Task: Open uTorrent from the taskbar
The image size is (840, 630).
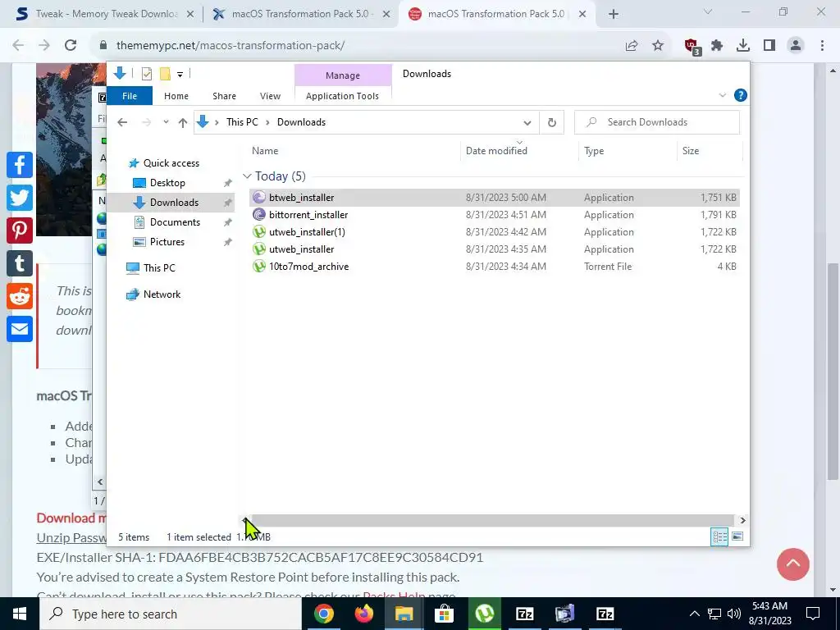Action: tap(484, 614)
